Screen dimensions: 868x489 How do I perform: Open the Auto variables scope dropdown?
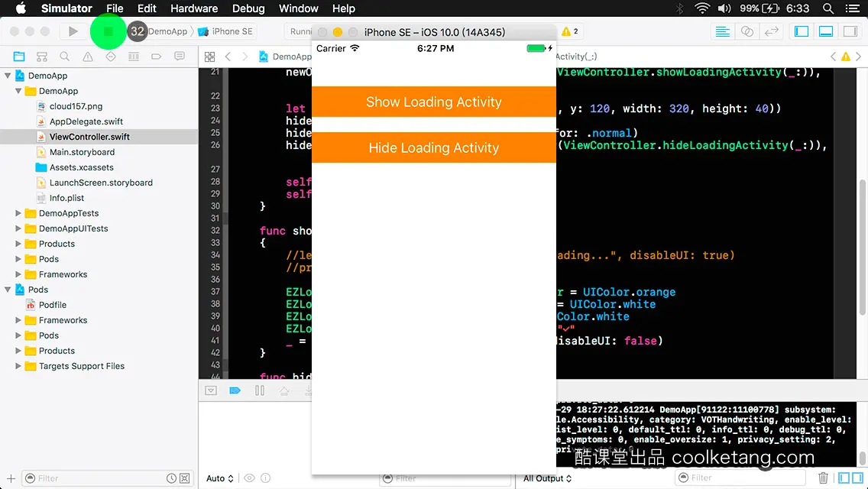[x=220, y=478]
